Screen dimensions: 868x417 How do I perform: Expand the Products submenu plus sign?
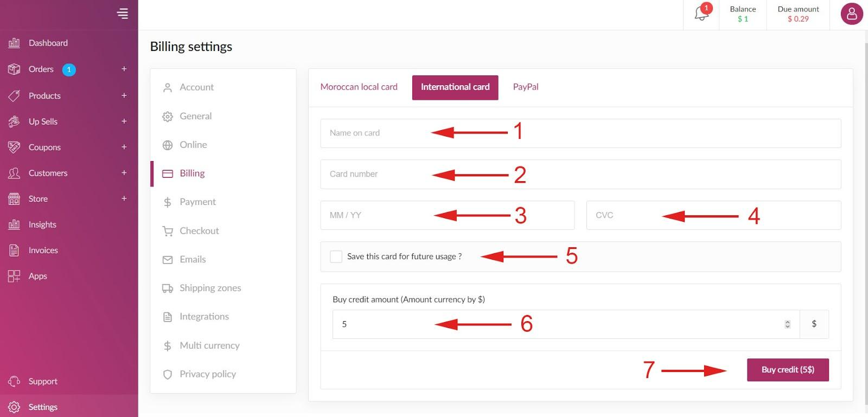[124, 95]
